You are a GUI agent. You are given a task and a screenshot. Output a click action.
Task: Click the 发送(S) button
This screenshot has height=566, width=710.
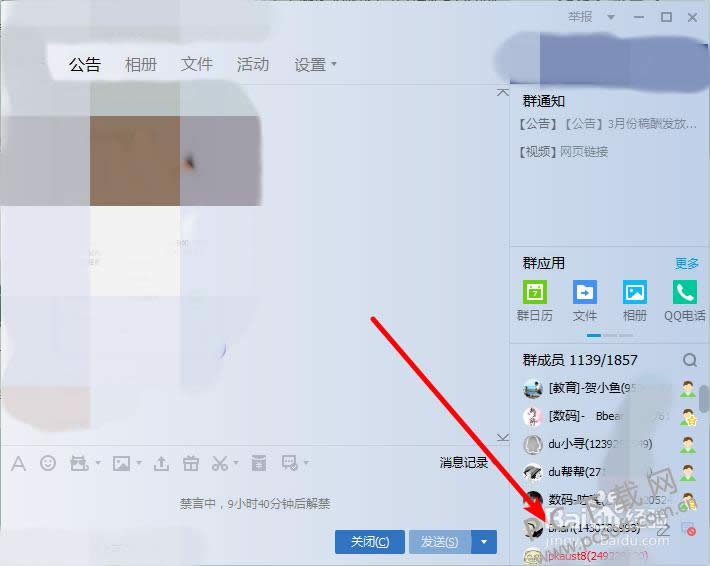(x=440, y=542)
